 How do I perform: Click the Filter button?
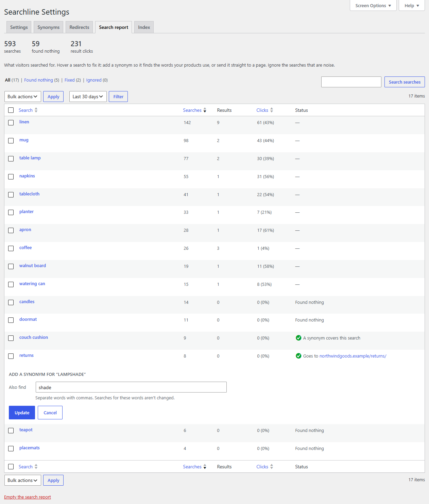point(118,97)
